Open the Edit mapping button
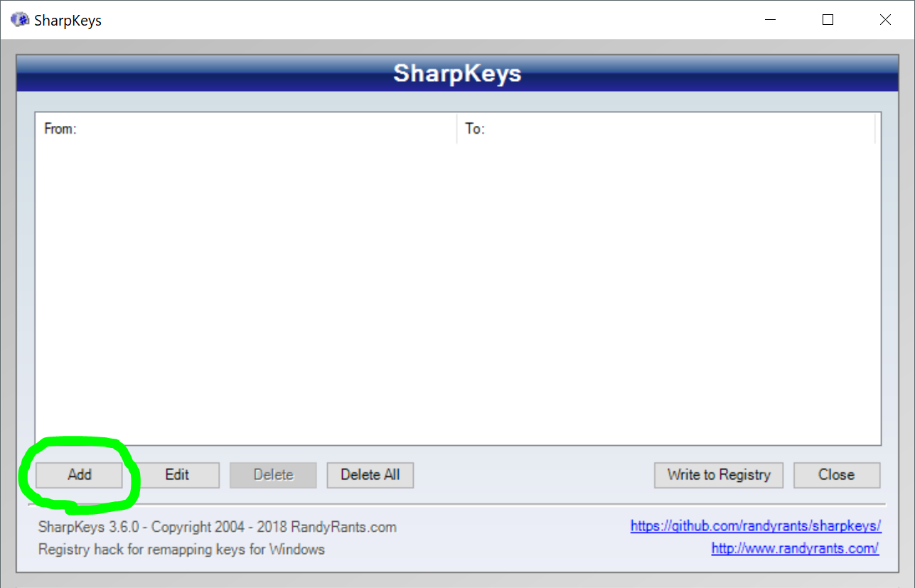Screen dimensions: 915x588 point(176,475)
